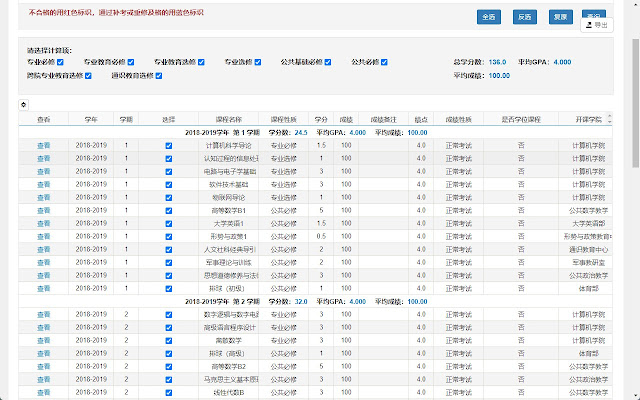Click the 学分 column header
The image size is (640, 400).
click(x=321, y=120)
